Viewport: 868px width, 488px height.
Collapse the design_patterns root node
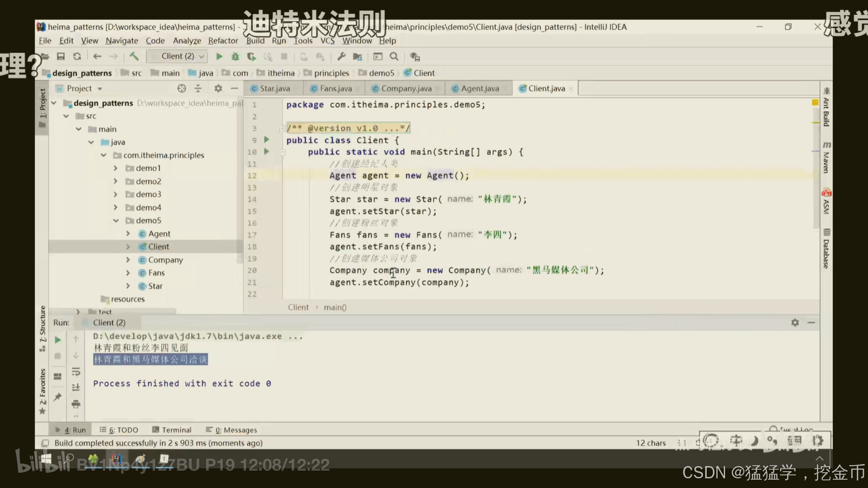54,103
